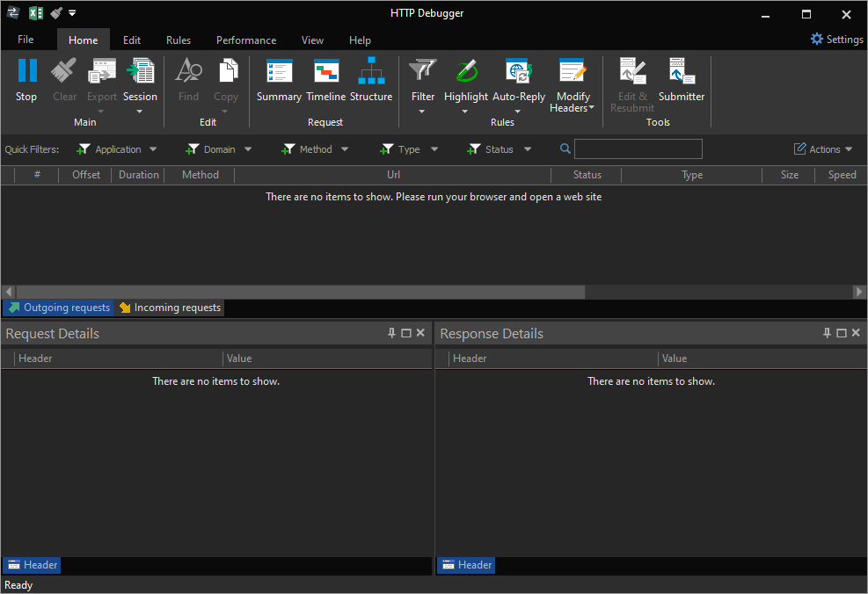Viewport: 868px width, 594px height.
Task: Click the Modify Headers icon
Action: (573, 71)
